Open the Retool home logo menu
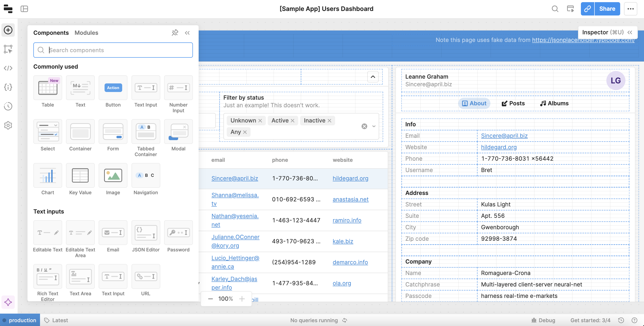 pyautogui.click(x=8, y=9)
